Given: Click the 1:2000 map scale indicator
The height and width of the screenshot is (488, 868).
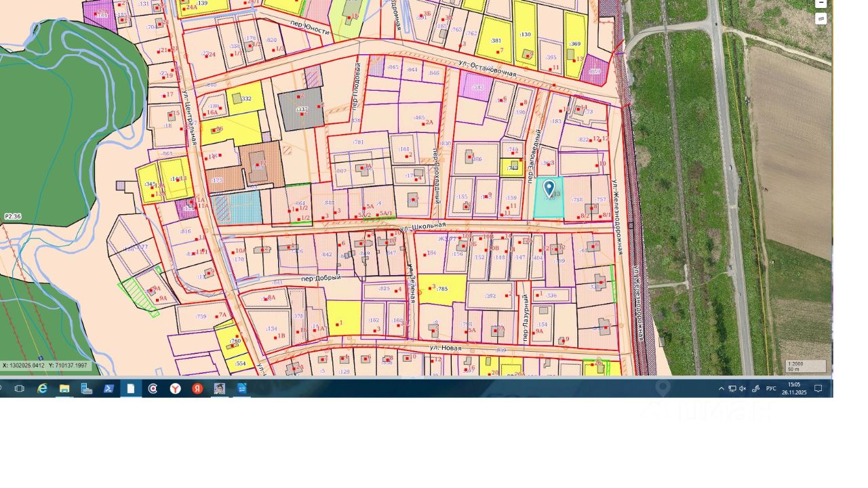Looking at the screenshot, I should [x=806, y=366].
